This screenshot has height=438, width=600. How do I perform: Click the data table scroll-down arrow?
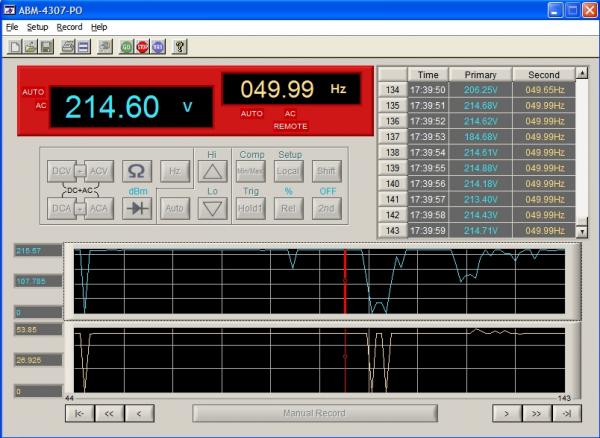click(582, 229)
